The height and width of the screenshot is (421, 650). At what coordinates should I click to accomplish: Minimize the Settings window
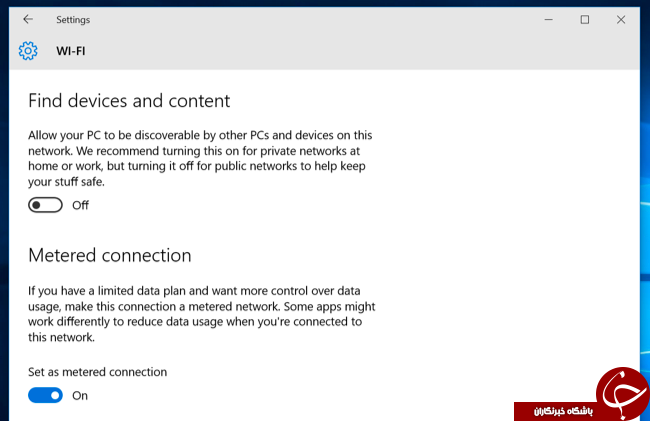click(x=548, y=19)
